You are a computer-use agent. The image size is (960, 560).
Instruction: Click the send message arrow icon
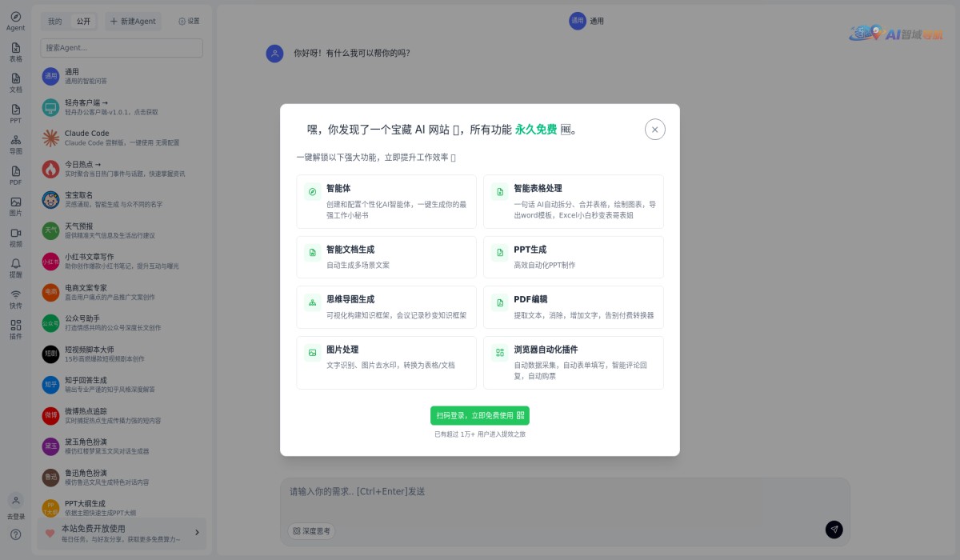834,530
